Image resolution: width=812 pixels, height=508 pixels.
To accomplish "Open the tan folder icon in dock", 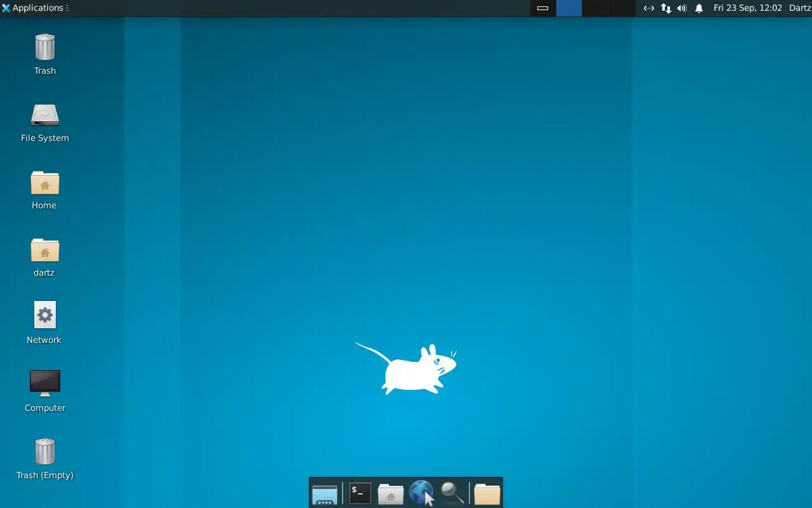I will coord(487,493).
